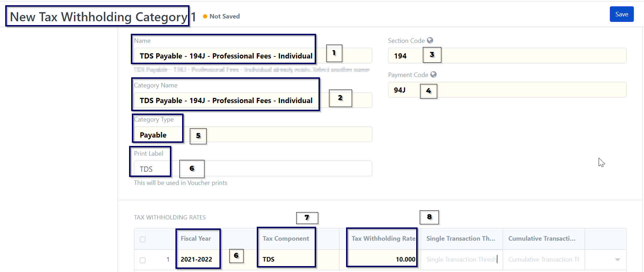
Task: Click the Single Transaction Threshold cell
Action: click(x=462, y=259)
